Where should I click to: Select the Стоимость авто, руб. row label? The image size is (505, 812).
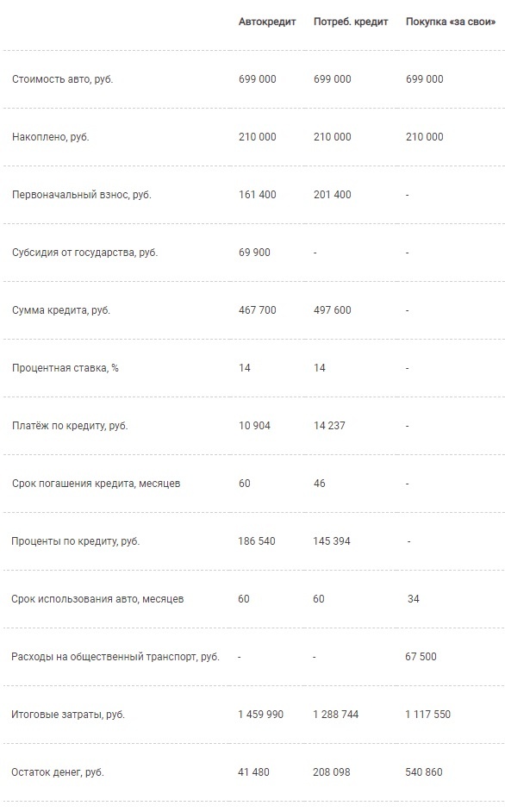[x=62, y=79]
